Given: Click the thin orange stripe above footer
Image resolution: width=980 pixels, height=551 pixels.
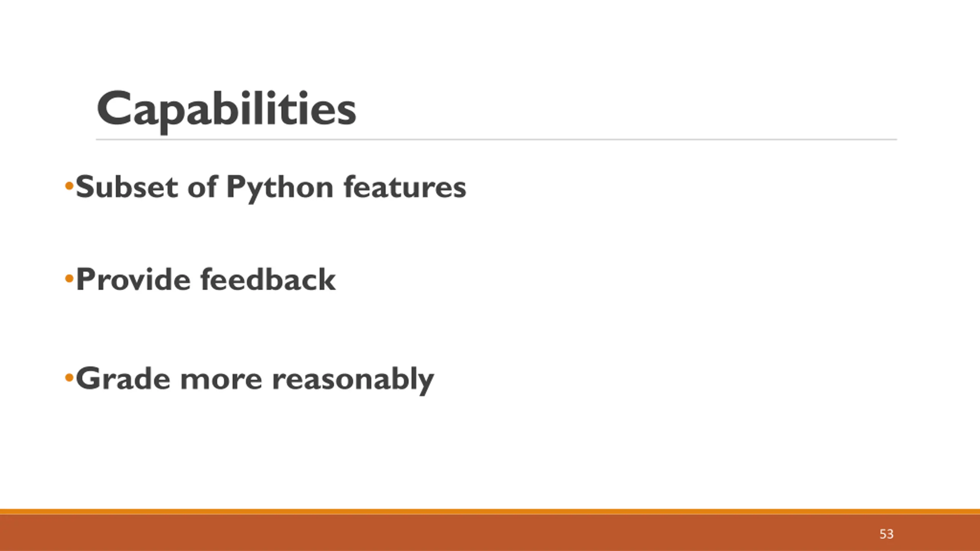Looking at the screenshot, I should 490,512.
